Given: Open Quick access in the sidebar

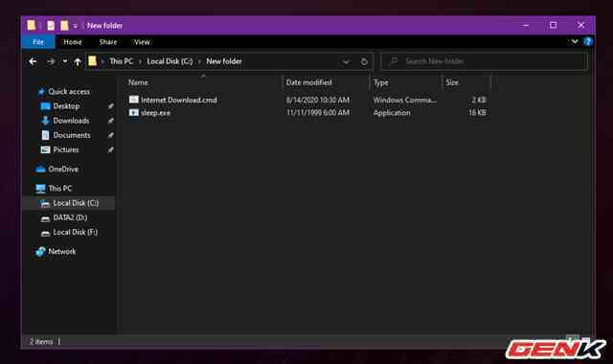Looking at the screenshot, I should click(x=69, y=92).
